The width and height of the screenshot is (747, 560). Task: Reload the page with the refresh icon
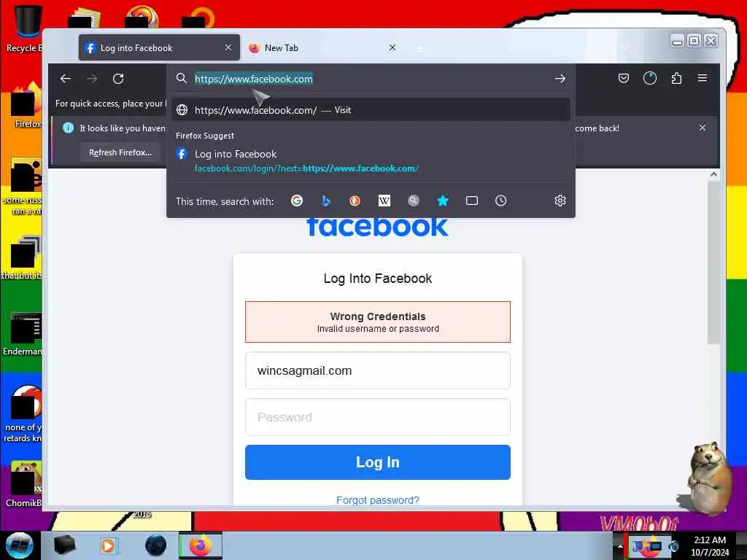point(118,79)
